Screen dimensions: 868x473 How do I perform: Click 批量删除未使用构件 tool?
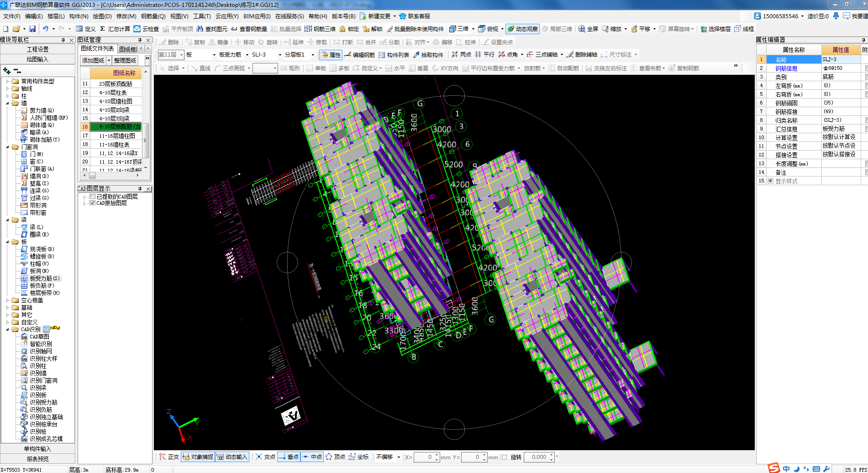tap(415, 29)
